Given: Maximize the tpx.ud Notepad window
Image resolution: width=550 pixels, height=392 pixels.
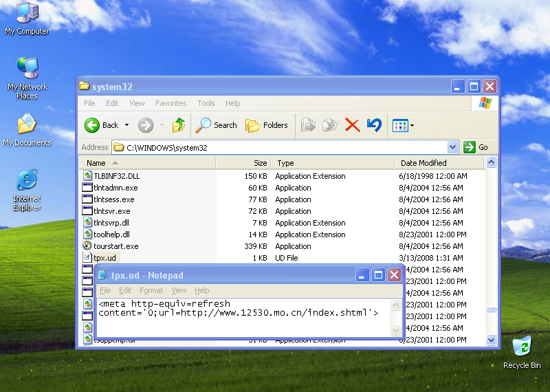Looking at the screenshot, I should pos(378,275).
